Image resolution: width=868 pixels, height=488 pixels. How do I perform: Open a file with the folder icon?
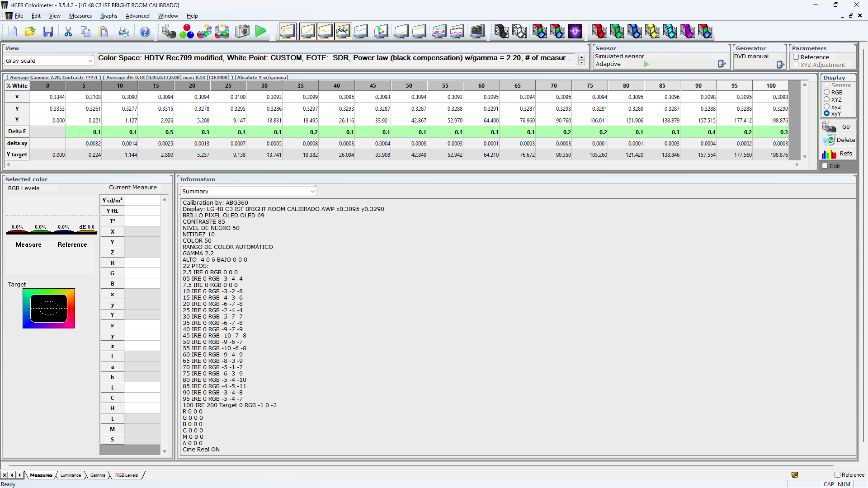(30, 32)
